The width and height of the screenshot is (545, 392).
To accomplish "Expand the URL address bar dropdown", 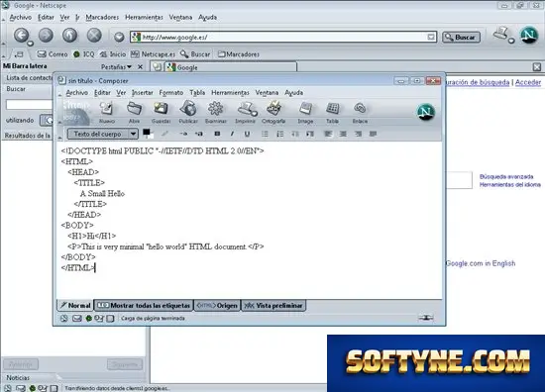I will point(431,37).
